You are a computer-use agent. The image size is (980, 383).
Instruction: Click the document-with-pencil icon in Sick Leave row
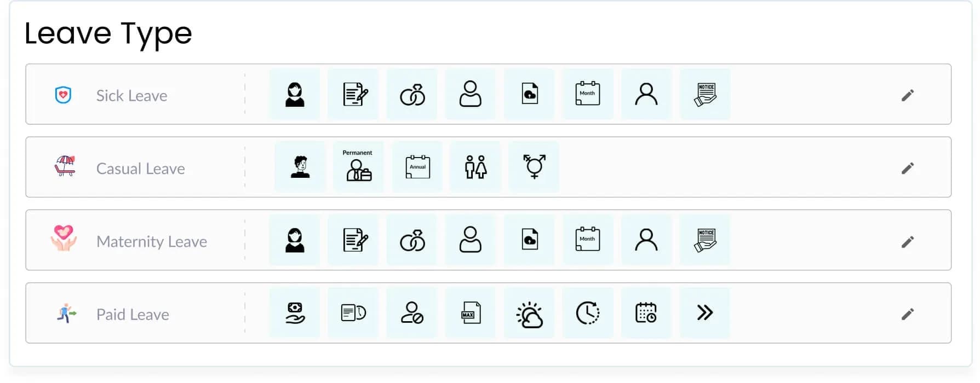tap(353, 94)
